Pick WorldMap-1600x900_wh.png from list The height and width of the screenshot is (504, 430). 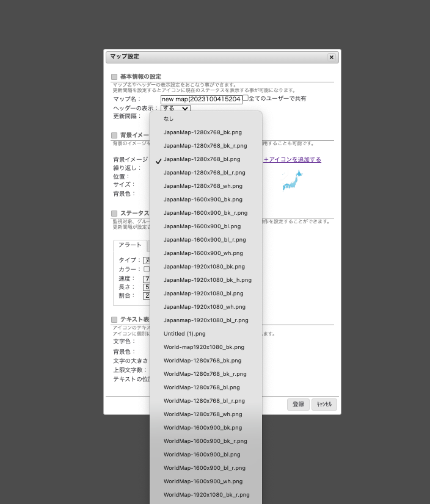point(206,481)
